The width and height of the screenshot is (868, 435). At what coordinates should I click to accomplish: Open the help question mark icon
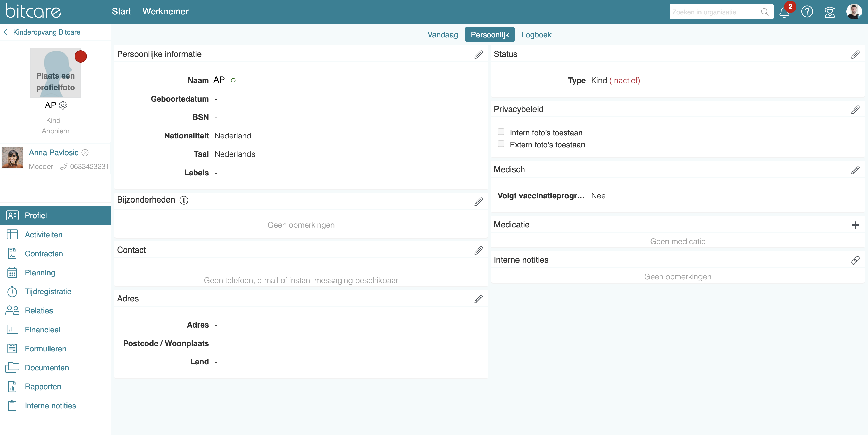pos(807,12)
